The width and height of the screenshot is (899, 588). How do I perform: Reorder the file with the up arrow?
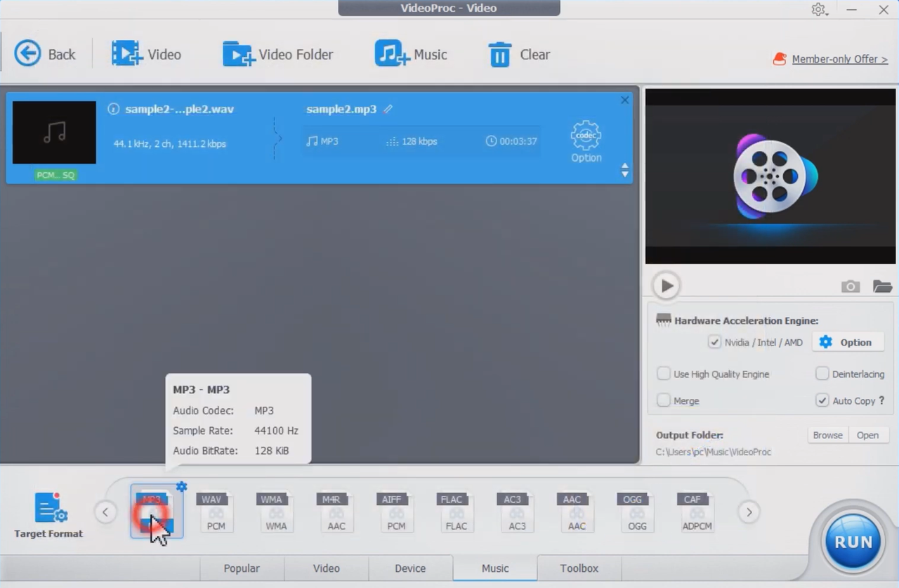(x=624, y=166)
